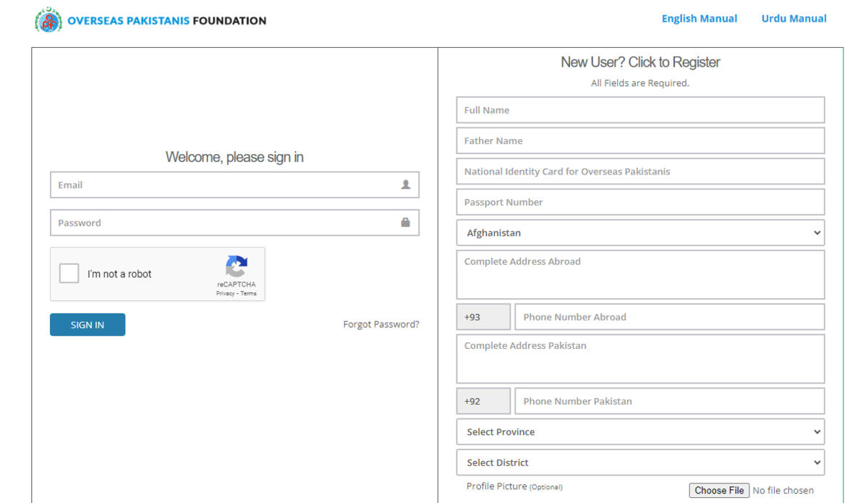Click into the Father Name field
This screenshot has height=503, width=868.
tap(640, 141)
